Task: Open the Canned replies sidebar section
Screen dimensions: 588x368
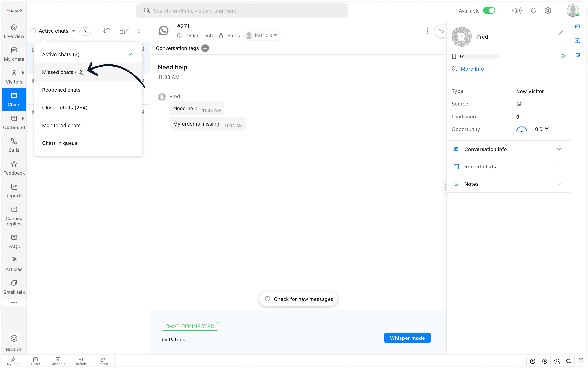Action: pyautogui.click(x=14, y=216)
